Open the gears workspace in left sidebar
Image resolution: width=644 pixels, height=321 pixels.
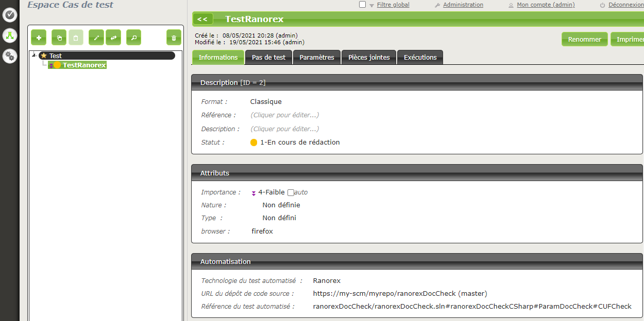tap(10, 56)
